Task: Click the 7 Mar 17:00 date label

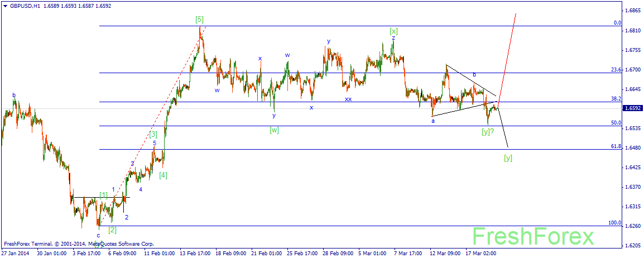Action: point(408,254)
